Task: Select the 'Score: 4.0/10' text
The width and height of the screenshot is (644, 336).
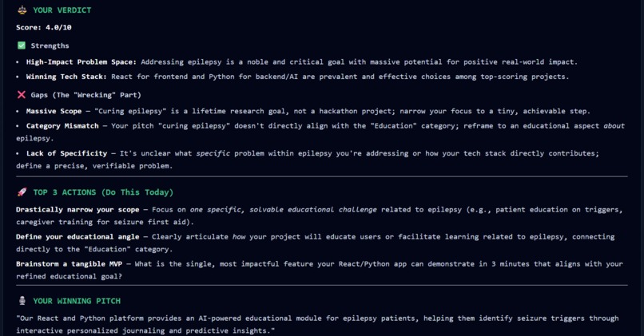Action: 43,27
